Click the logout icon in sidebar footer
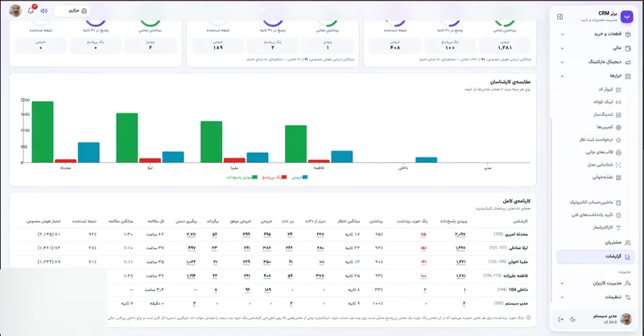Viewport: 644px width, 336px height. [560, 319]
